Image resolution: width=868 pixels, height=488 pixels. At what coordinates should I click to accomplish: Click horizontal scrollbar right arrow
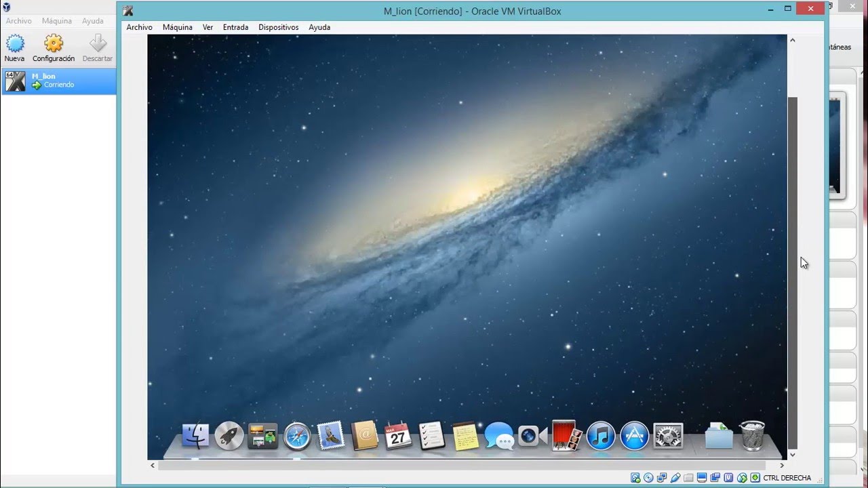point(782,466)
